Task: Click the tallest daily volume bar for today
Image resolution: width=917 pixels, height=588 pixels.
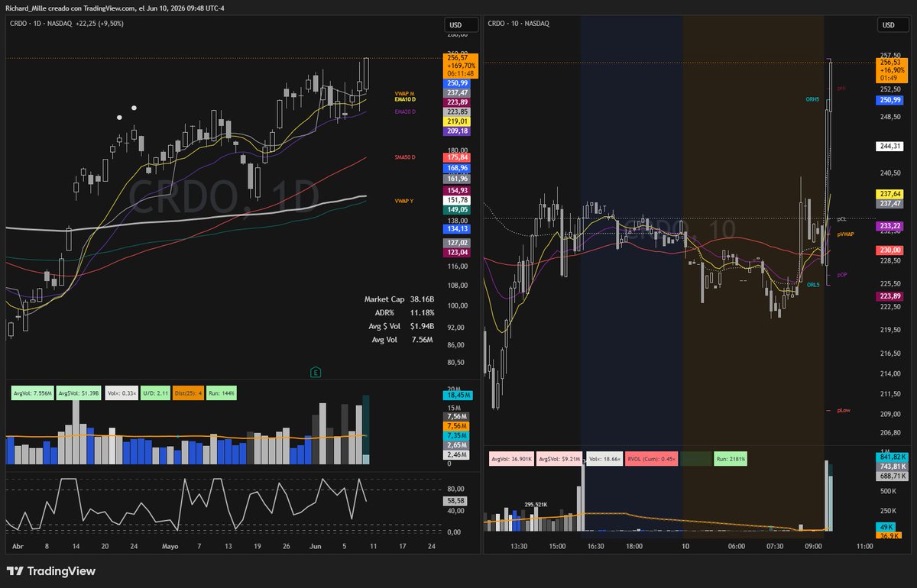Action: 365,430
